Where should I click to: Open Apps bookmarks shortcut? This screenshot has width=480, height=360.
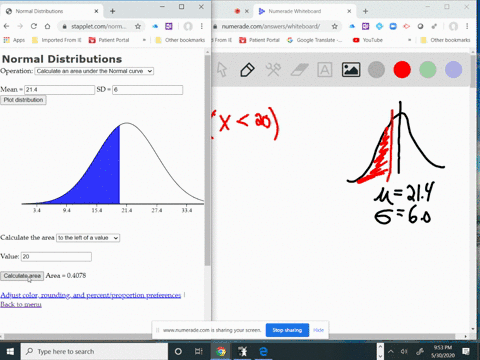click(x=14, y=40)
